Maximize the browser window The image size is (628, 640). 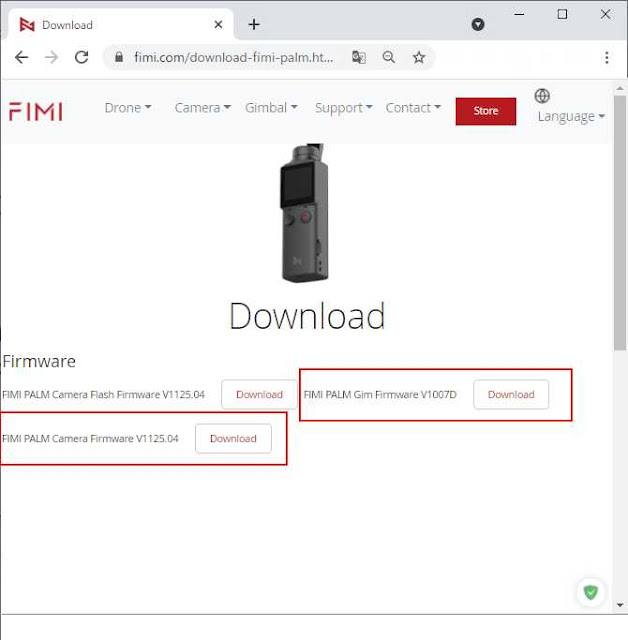(562, 15)
